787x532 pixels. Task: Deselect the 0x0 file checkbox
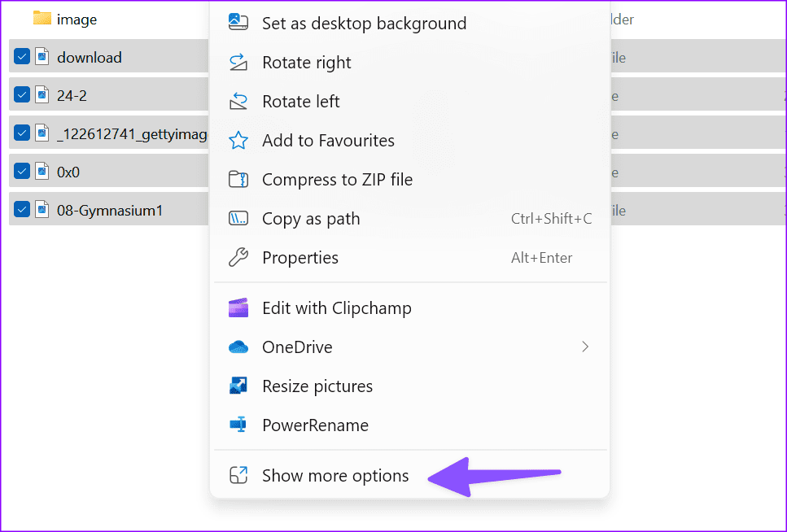[x=21, y=171]
